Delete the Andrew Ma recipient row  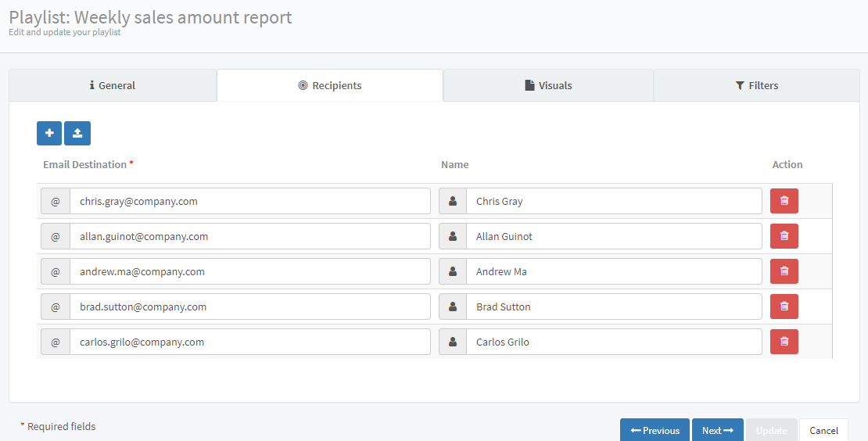click(784, 271)
